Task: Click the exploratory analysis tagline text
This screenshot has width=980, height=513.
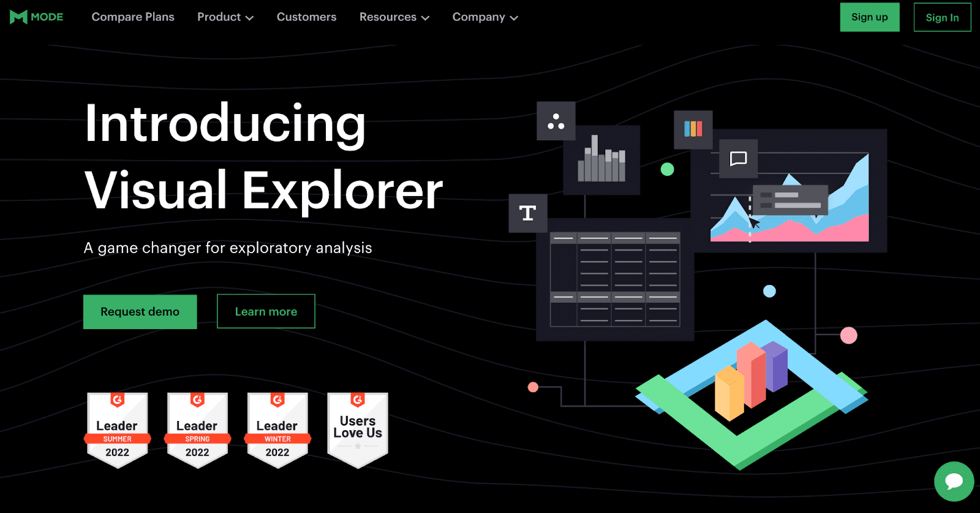Action: click(228, 248)
